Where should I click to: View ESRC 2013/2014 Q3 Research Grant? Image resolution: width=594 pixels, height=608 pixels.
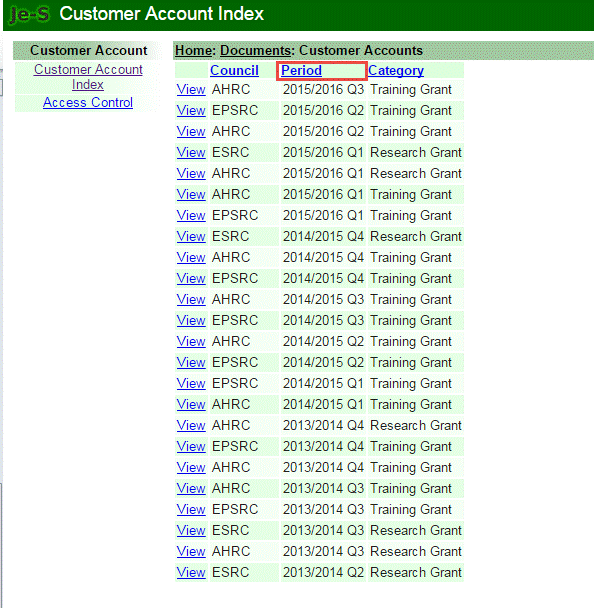pos(191,530)
